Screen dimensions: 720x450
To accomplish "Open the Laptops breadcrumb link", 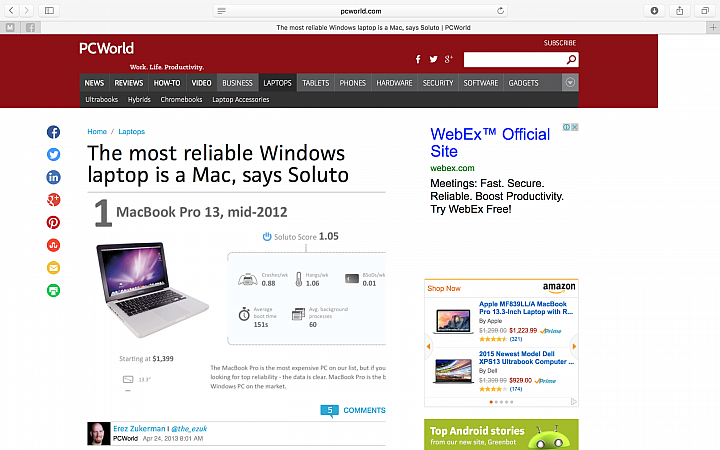I will tap(131, 132).
